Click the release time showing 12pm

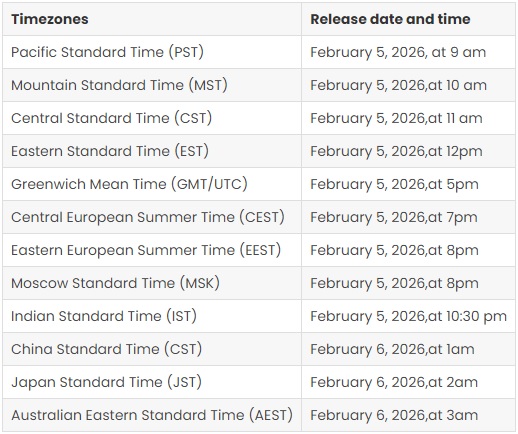(x=408, y=151)
